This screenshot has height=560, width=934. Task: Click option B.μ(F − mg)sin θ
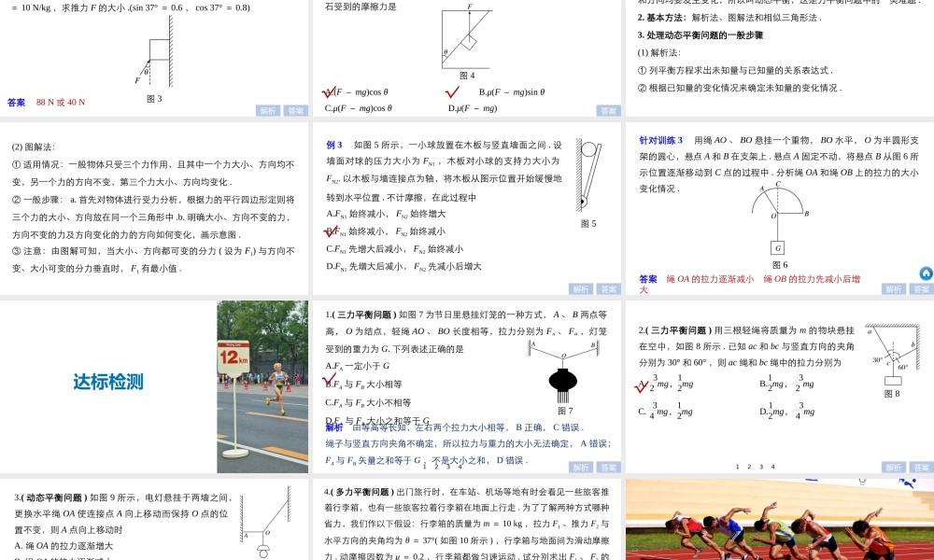(512, 92)
